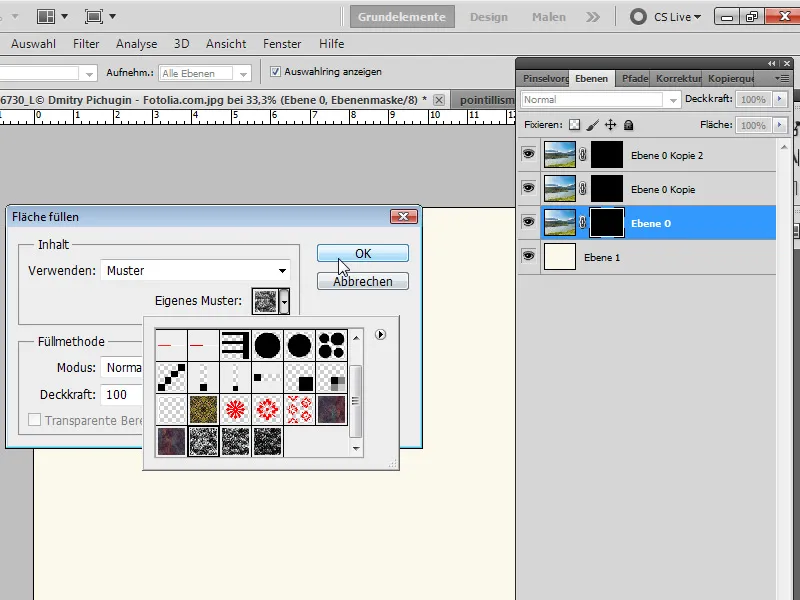Click the OK button in Fläche füllen

362,253
